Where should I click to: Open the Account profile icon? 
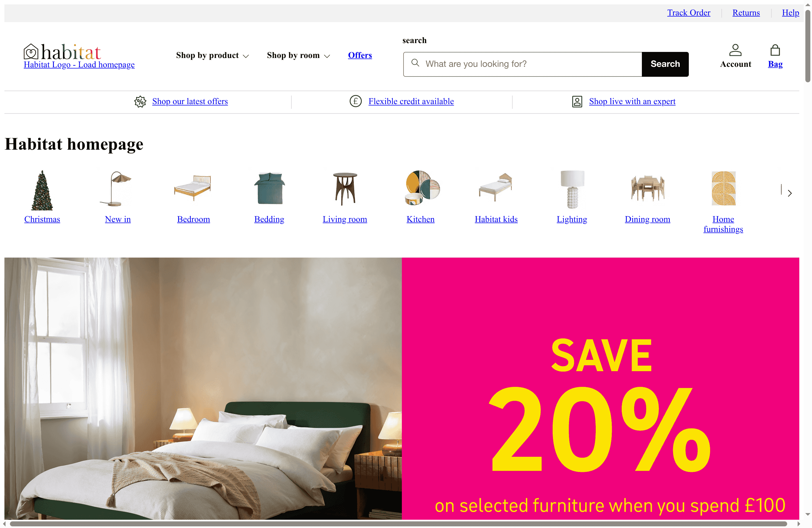pos(735,50)
